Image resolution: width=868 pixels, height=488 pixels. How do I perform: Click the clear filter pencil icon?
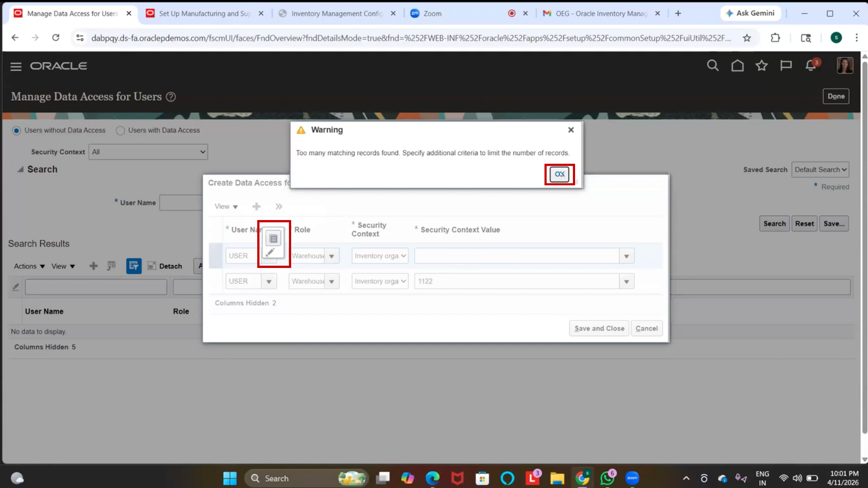tap(16, 287)
